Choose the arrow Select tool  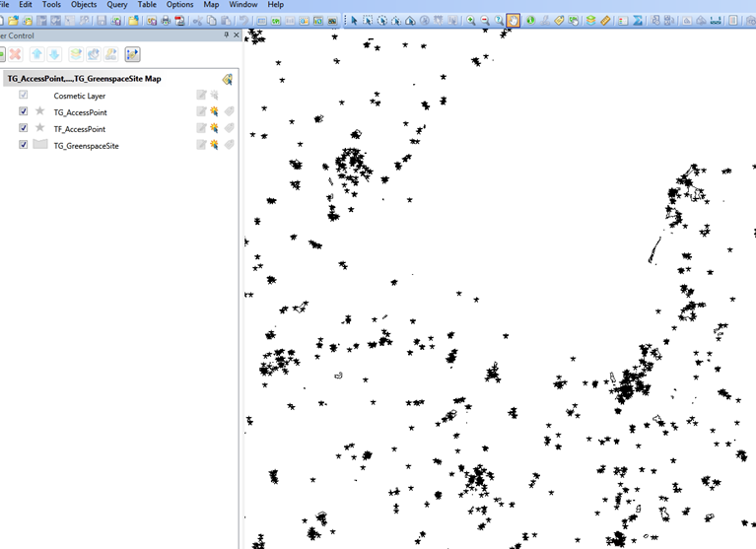coord(355,21)
